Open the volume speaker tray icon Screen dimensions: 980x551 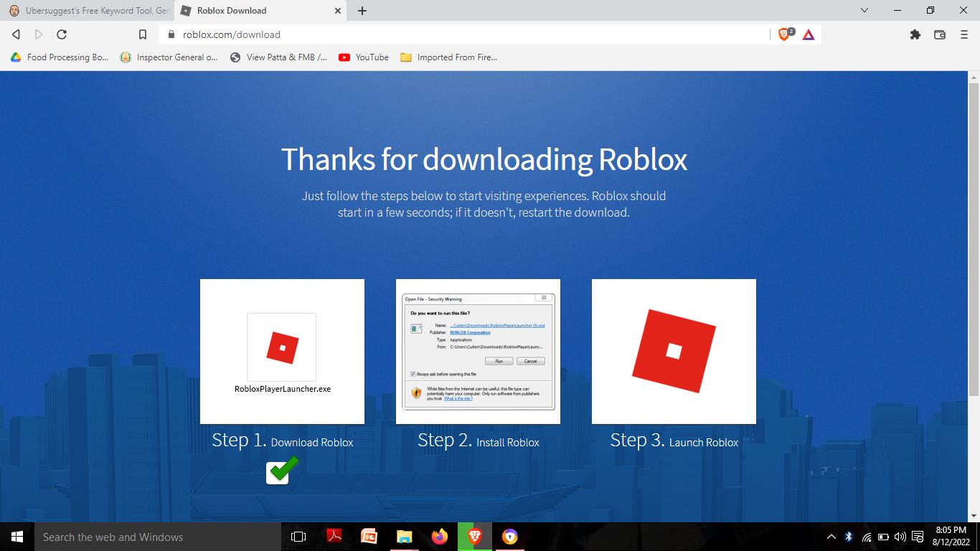[900, 537]
